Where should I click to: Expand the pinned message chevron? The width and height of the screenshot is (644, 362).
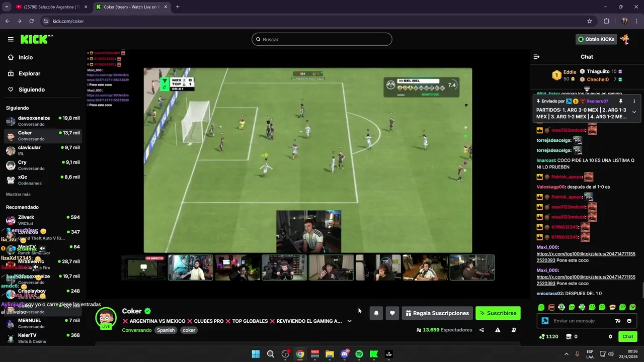click(x=634, y=112)
